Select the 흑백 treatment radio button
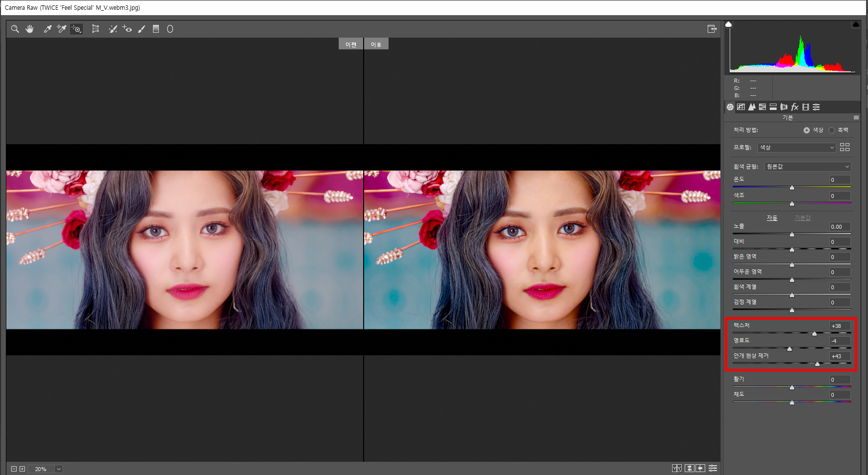 point(831,130)
